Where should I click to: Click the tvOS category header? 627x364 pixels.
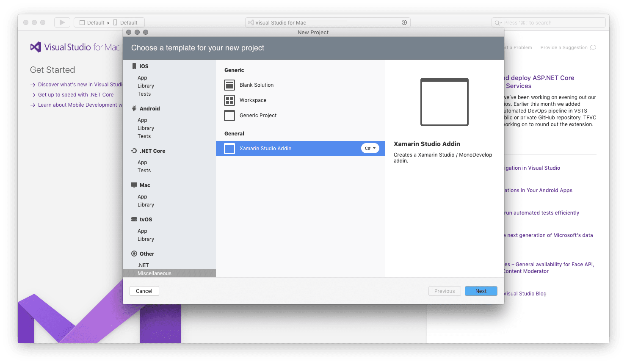coord(146,220)
